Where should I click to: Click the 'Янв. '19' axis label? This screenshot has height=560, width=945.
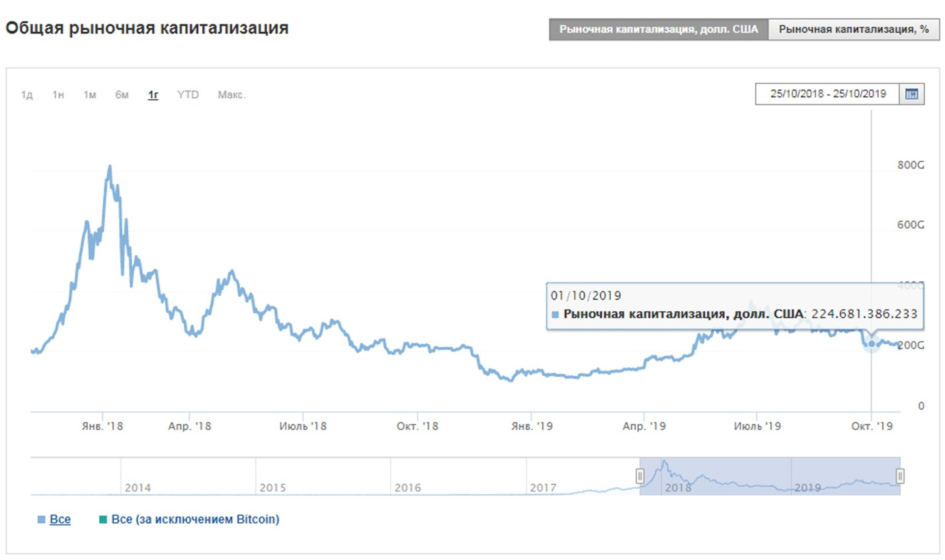coord(532,426)
